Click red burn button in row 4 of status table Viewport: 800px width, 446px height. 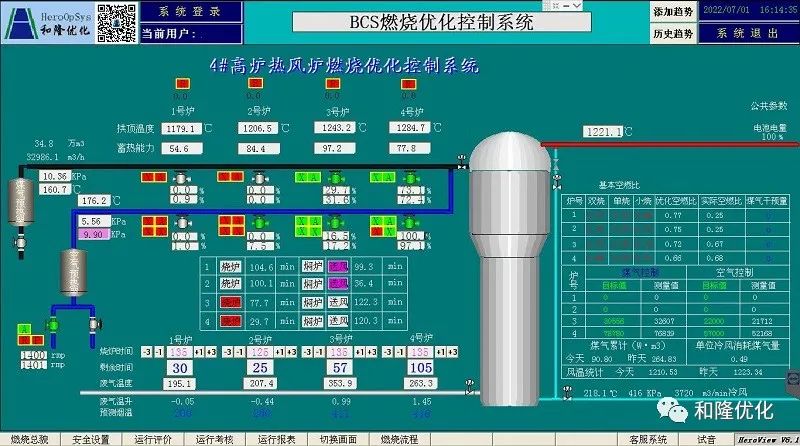click(230, 321)
